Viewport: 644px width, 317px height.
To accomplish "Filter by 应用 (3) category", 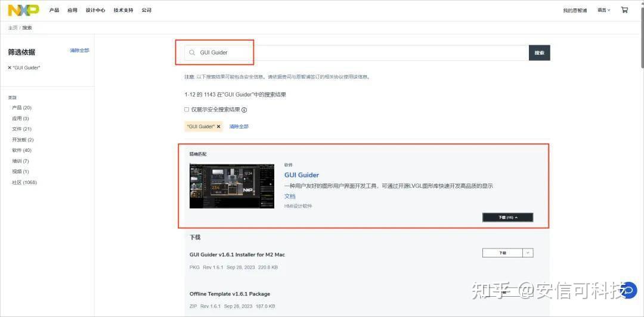I will (20, 118).
